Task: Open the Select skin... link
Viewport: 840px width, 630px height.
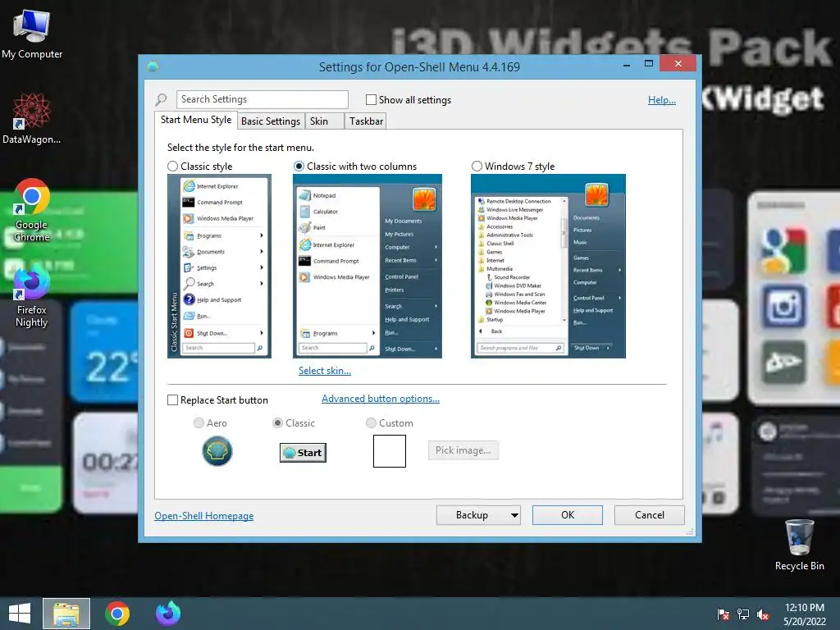Action: coord(325,371)
